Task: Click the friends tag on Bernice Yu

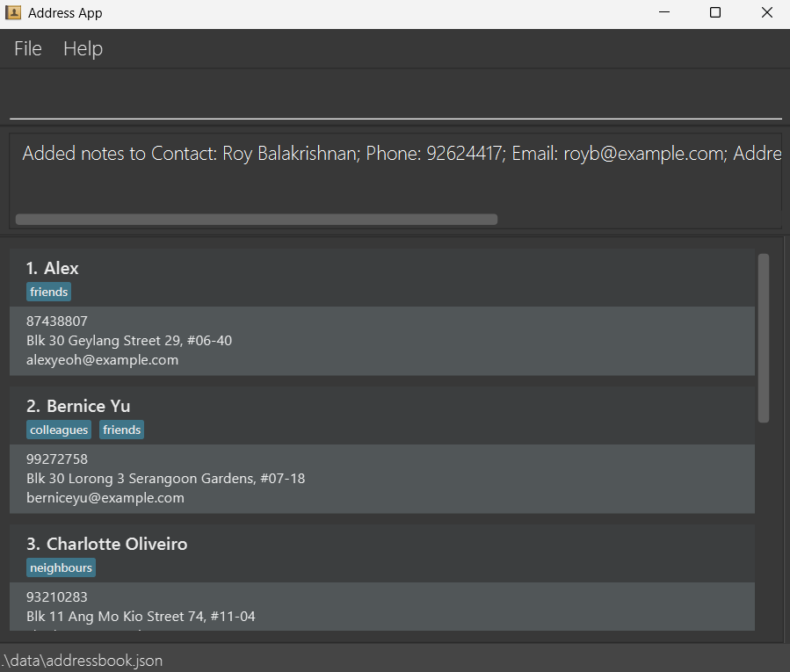Action: click(121, 430)
